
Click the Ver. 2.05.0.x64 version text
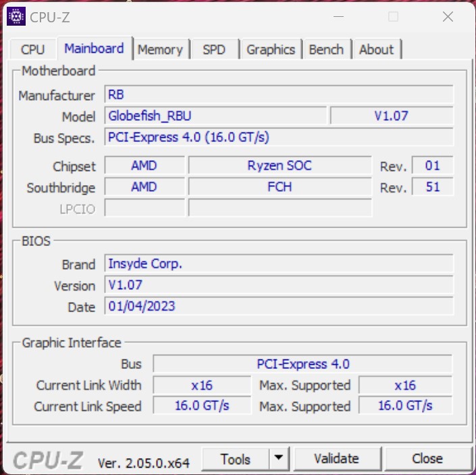(144, 463)
